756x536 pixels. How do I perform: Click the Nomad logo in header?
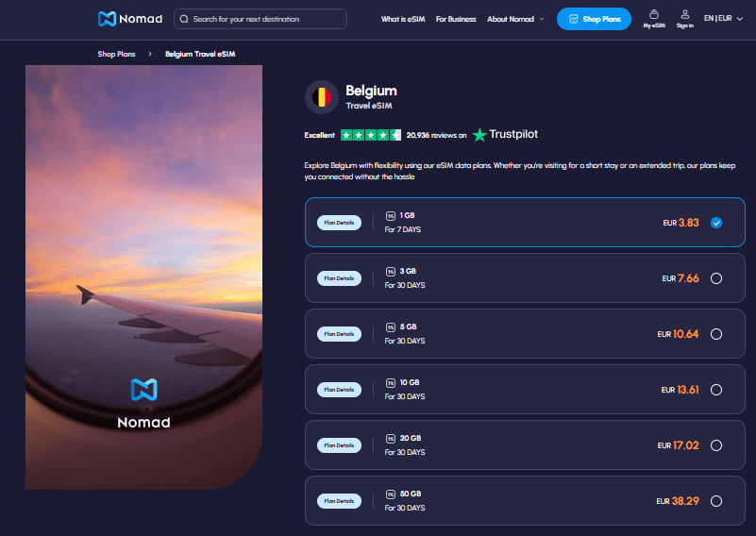click(131, 19)
